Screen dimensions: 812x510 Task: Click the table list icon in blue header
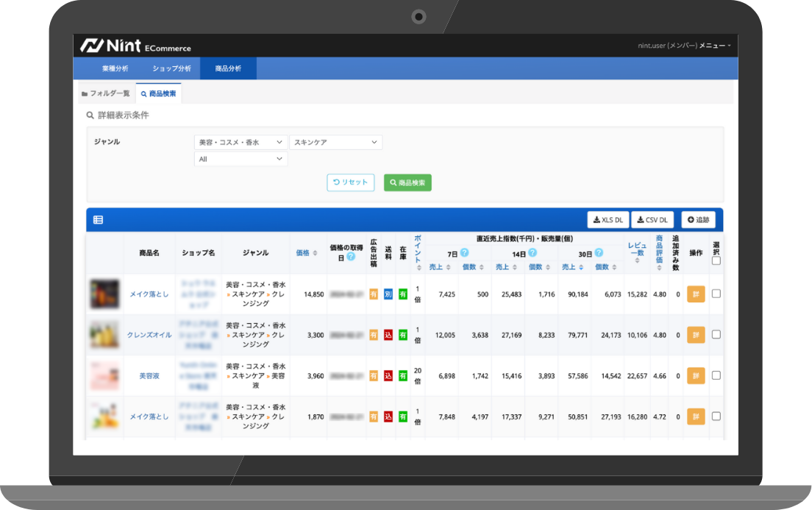click(x=98, y=219)
